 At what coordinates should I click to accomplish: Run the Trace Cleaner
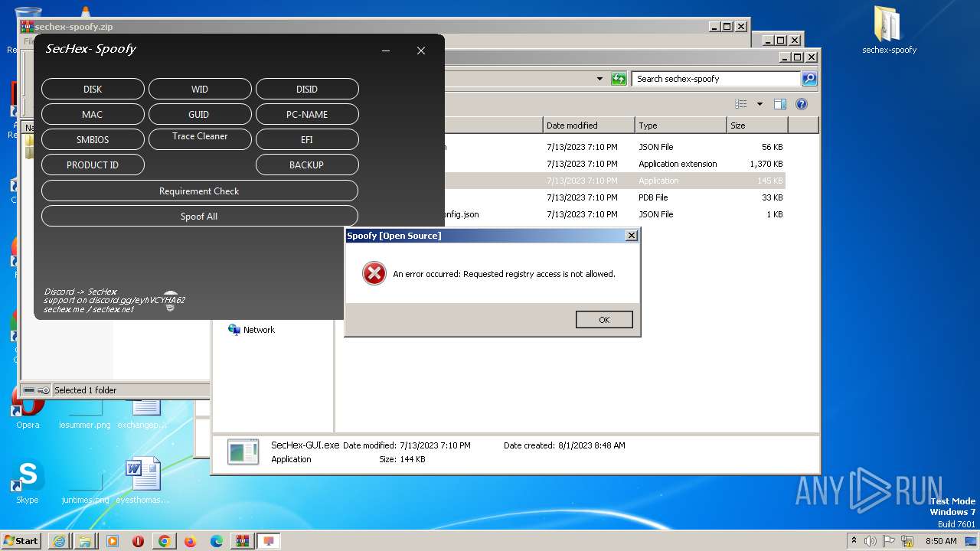(x=200, y=138)
